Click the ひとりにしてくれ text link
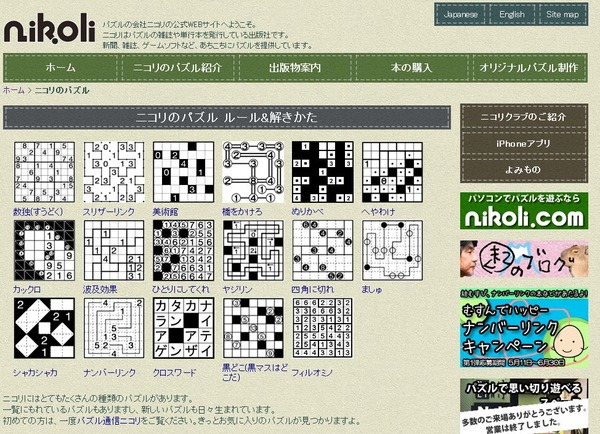 (x=181, y=290)
